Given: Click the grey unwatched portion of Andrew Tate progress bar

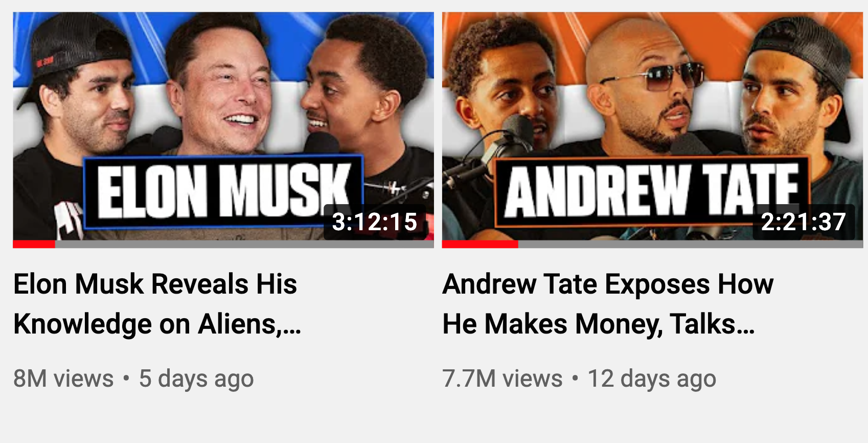Looking at the screenshot, I should 691,244.
